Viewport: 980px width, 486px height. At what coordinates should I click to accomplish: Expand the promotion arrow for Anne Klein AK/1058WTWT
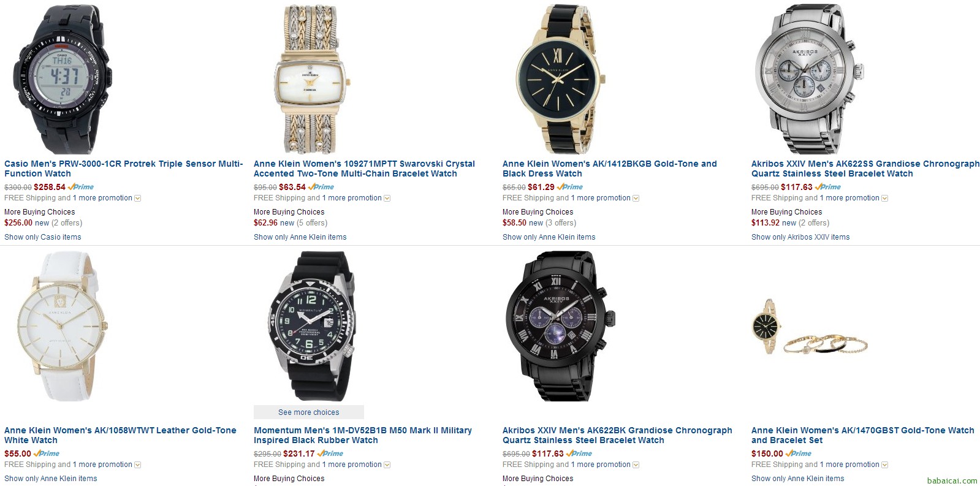click(x=138, y=465)
